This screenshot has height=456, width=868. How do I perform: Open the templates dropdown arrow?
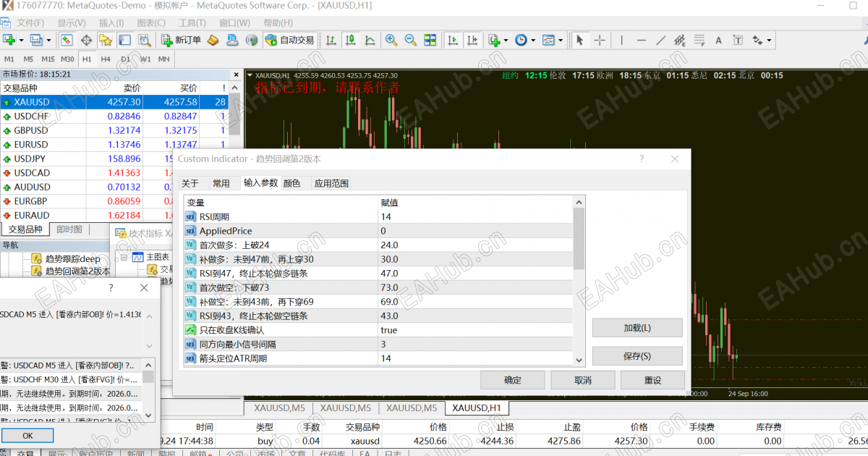(561, 41)
